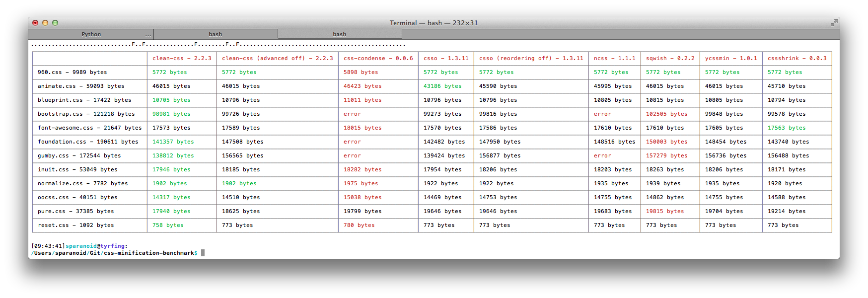Click the red '150003 bytes' sqwish value
The width and height of the screenshot is (868, 298).
click(666, 142)
